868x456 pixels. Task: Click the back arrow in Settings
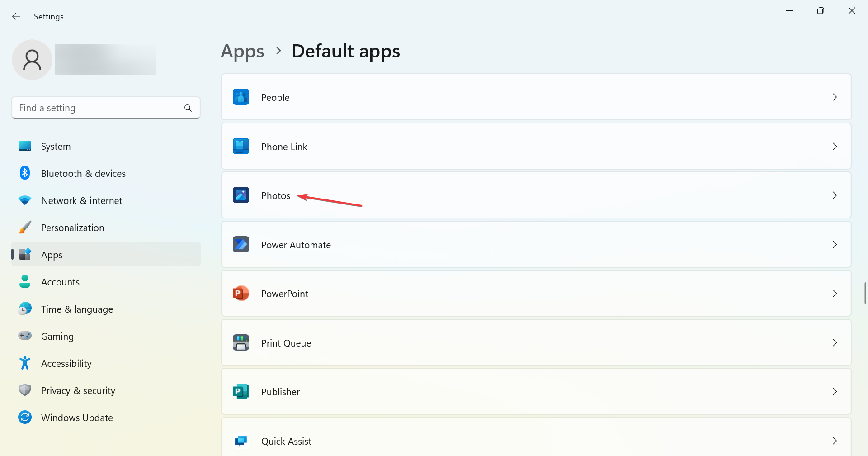click(x=16, y=16)
